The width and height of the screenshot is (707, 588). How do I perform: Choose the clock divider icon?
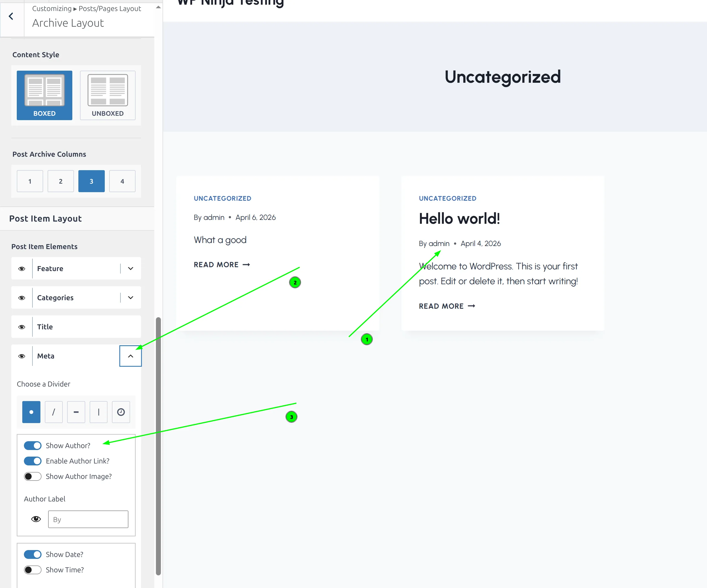(x=121, y=412)
